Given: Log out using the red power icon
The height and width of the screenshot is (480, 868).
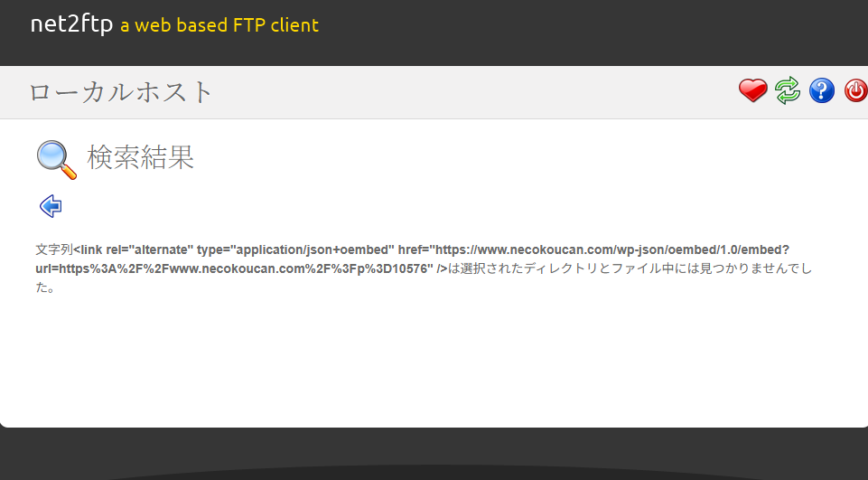Looking at the screenshot, I should coord(856,90).
